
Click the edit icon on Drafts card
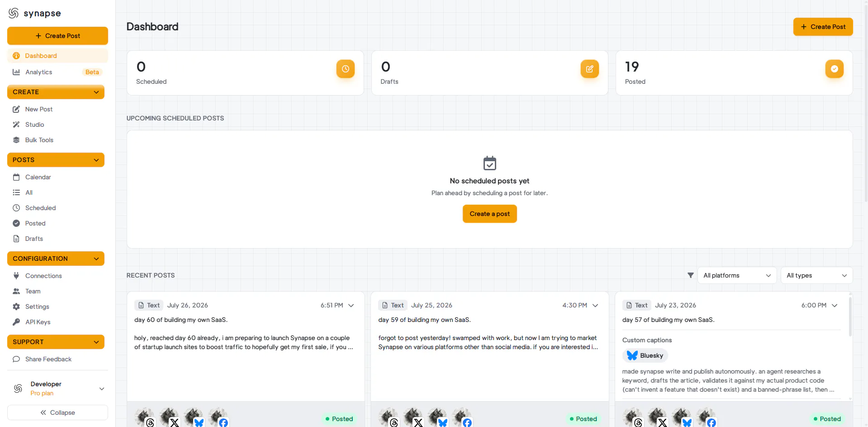click(x=589, y=69)
